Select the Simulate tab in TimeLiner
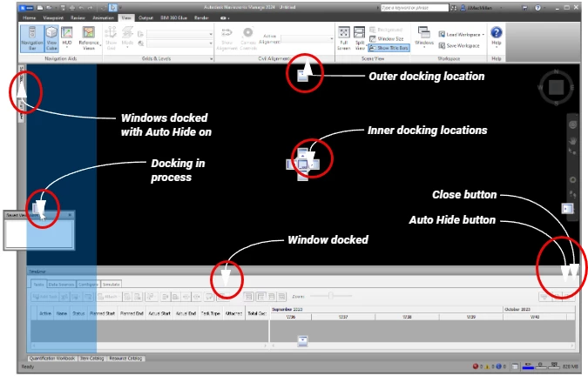This screenshot has width=588, height=376. coord(112,285)
